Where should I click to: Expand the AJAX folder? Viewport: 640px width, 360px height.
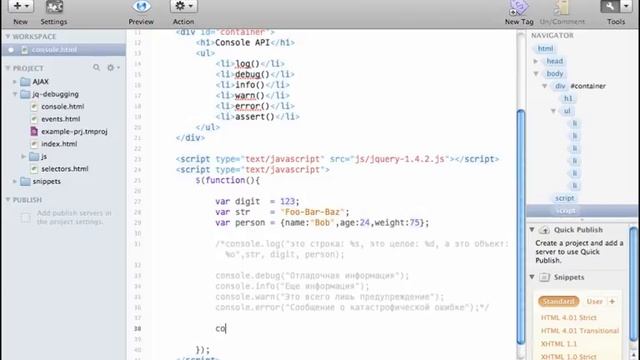coord(15,82)
